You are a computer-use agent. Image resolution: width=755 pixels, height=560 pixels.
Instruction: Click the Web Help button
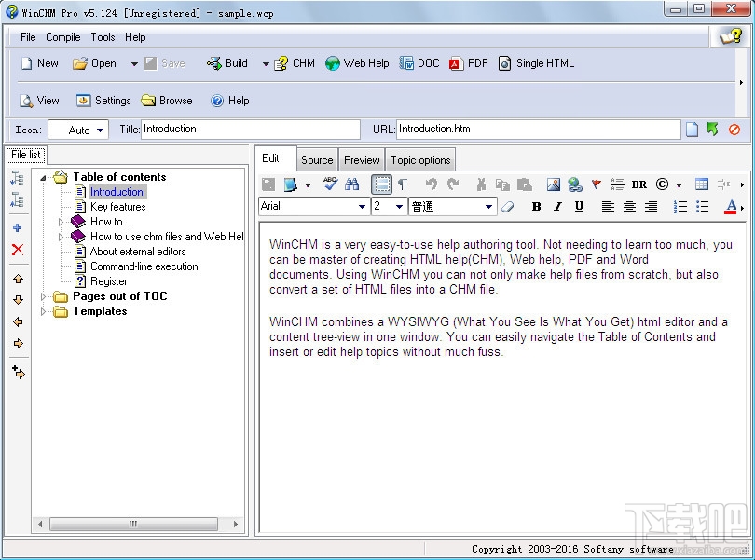pos(357,63)
